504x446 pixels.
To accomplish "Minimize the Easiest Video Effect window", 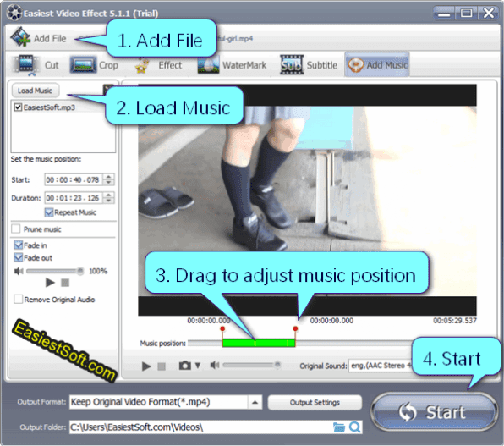I will [444, 13].
